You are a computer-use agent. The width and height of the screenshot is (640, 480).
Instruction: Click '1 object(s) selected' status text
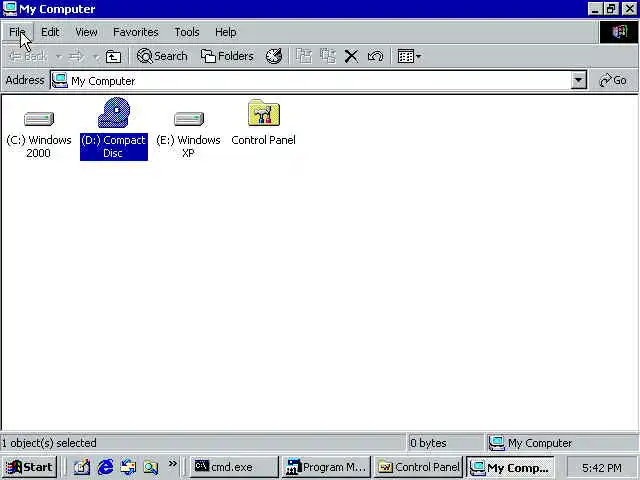49,443
